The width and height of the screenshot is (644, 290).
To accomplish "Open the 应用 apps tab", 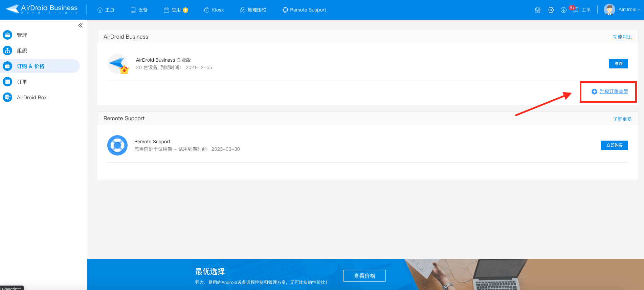I will click(x=172, y=10).
